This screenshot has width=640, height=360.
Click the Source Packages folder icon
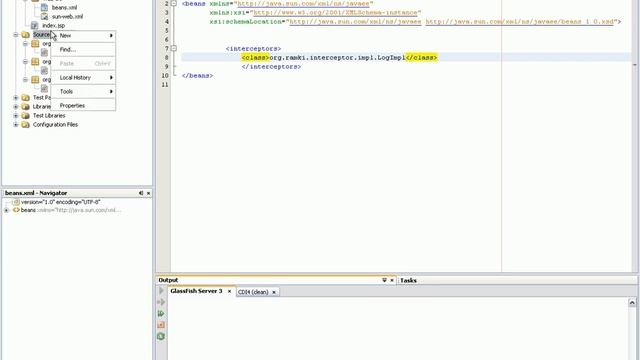click(25, 35)
